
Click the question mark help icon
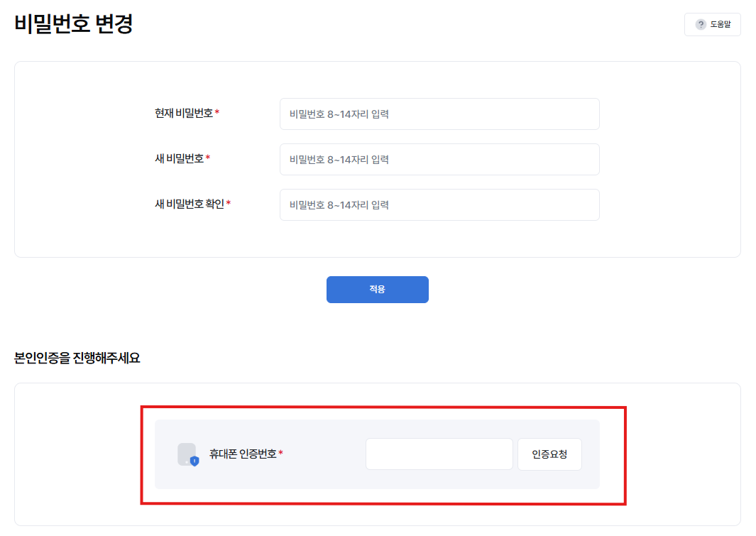tap(701, 24)
